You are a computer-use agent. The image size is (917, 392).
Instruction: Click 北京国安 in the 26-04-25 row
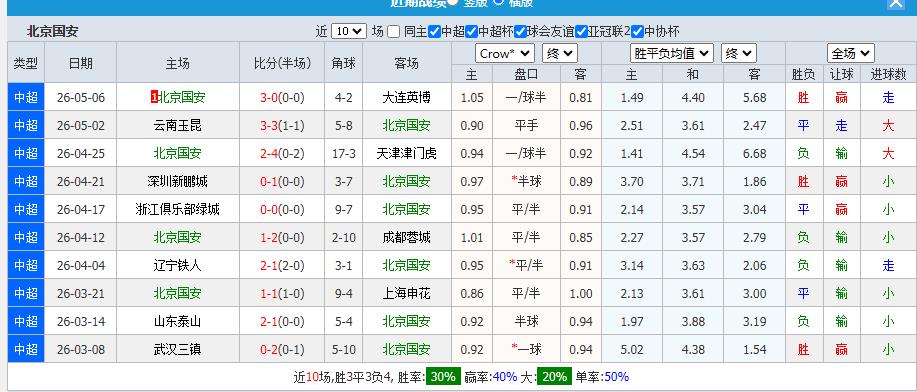click(177, 154)
